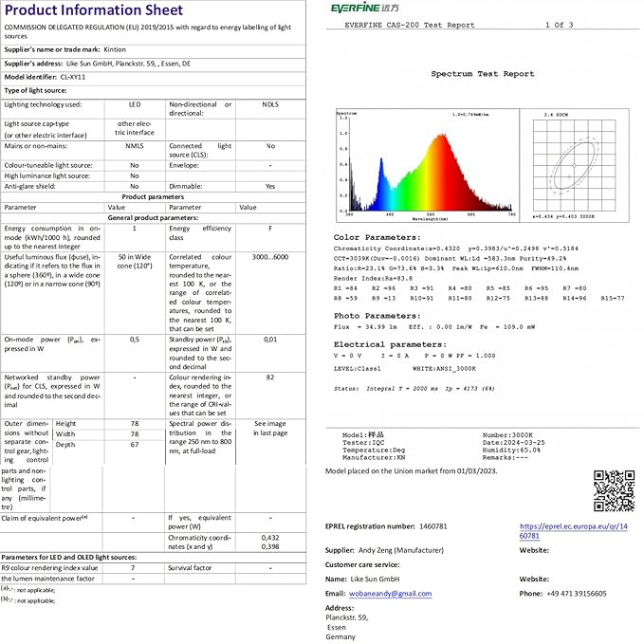Click the Color Parameters heading
The image size is (644, 644).
377,238
